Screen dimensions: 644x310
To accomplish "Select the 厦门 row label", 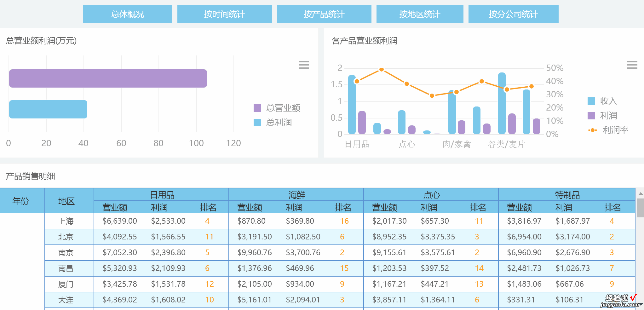I will tap(66, 284).
